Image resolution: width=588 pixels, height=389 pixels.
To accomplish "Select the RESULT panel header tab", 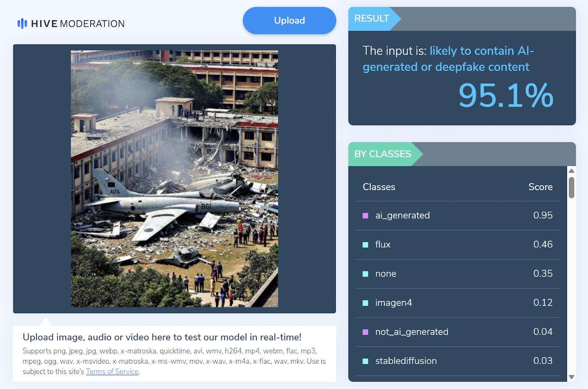I will [x=372, y=18].
